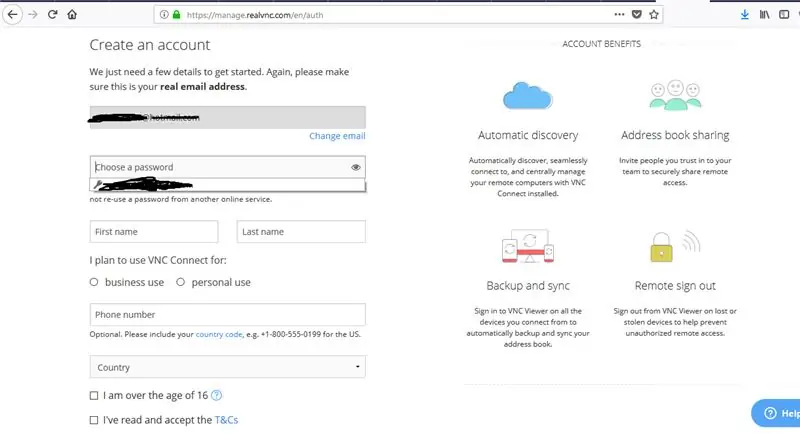Click the address bar URL manage.realvnc.com
The image size is (800, 435).
tap(255, 15)
